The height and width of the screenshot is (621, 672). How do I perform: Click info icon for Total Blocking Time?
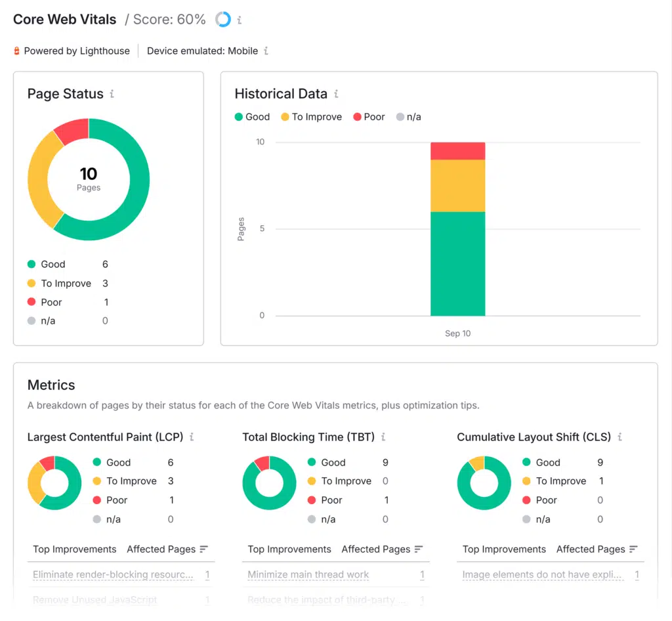[x=383, y=437]
